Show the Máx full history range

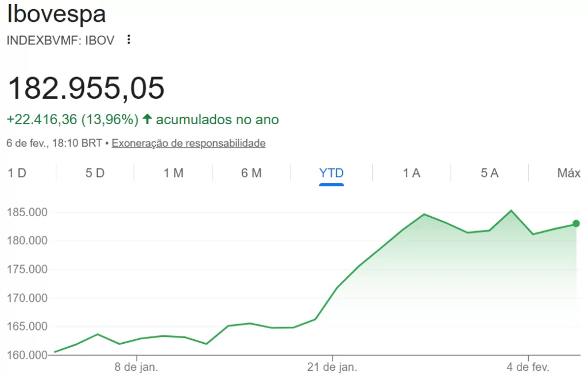coord(568,173)
